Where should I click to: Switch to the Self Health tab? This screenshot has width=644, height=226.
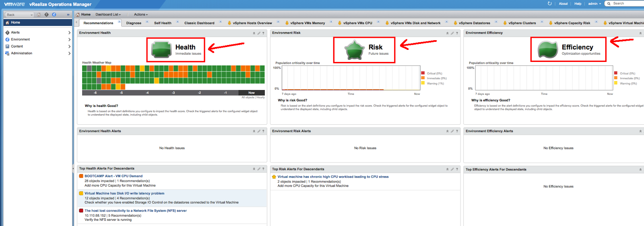[x=163, y=23]
